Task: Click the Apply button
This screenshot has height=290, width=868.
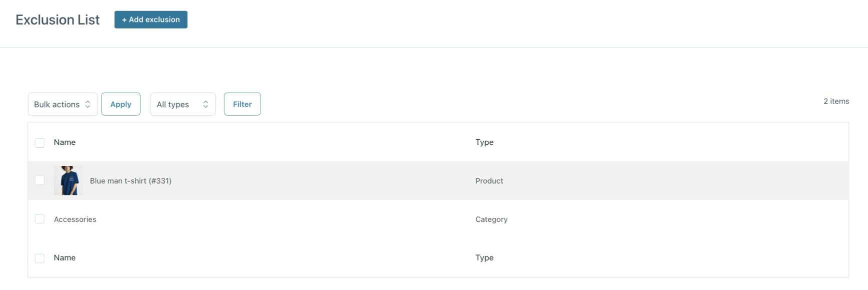Action: 120,104
